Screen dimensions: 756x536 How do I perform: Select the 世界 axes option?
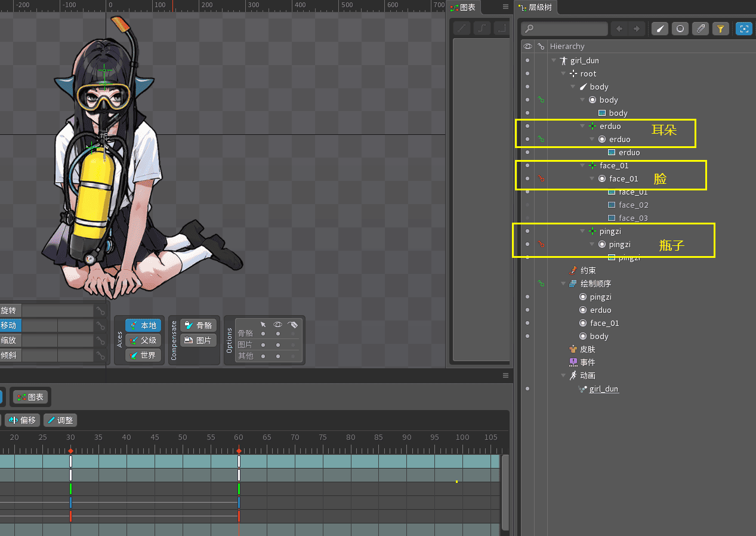pos(143,356)
